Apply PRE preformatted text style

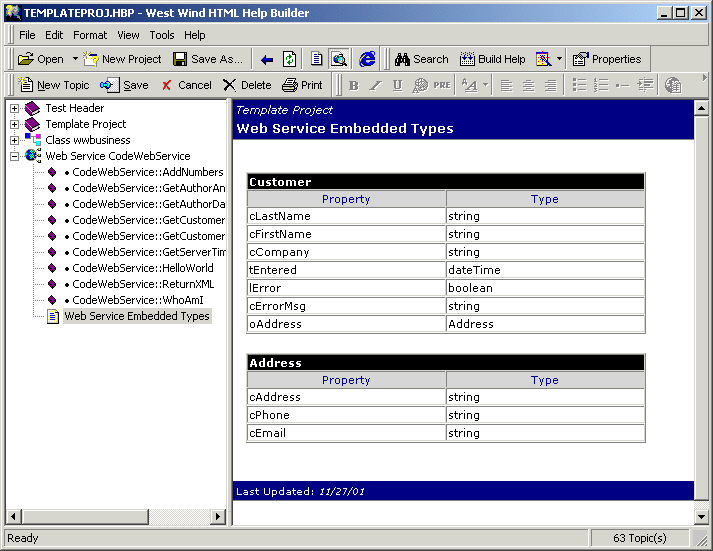pos(442,85)
